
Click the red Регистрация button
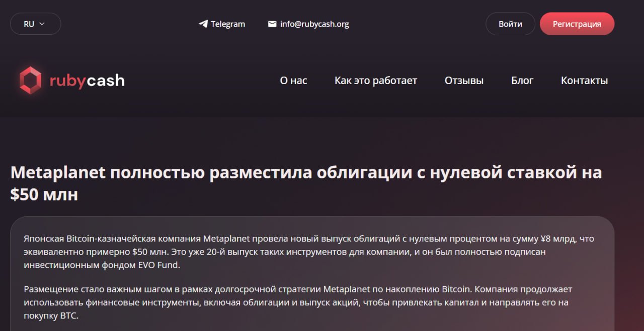click(577, 24)
